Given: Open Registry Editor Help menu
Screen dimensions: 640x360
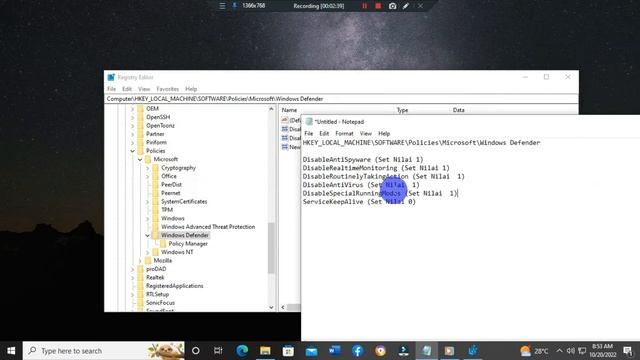Looking at the screenshot, I should tap(191, 89).
